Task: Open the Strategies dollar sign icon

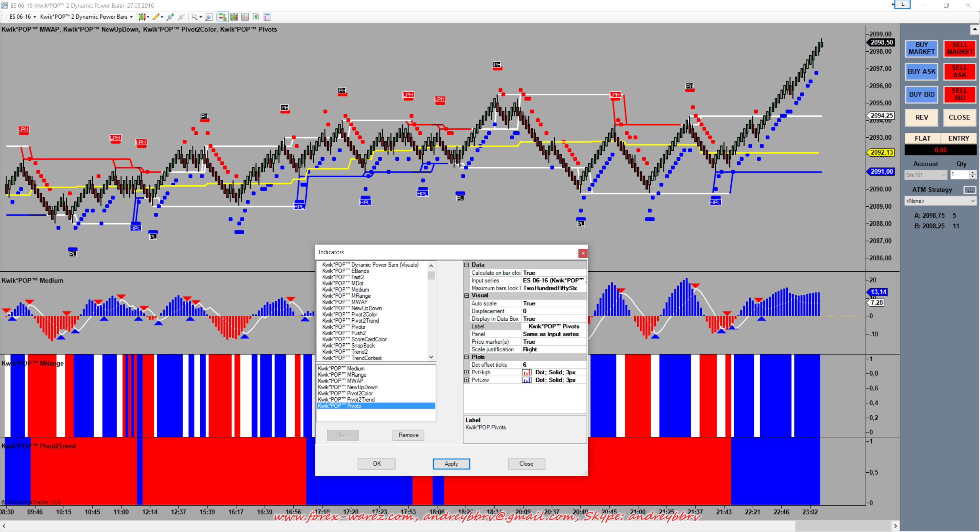Action: [x=256, y=17]
